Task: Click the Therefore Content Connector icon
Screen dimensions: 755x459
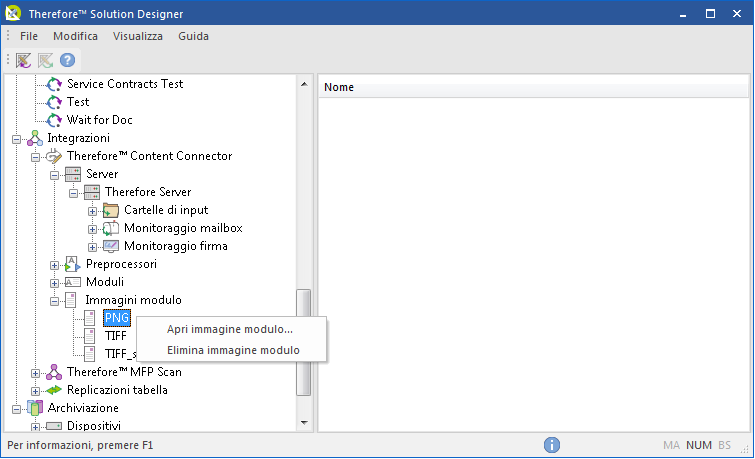Action: (x=54, y=156)
